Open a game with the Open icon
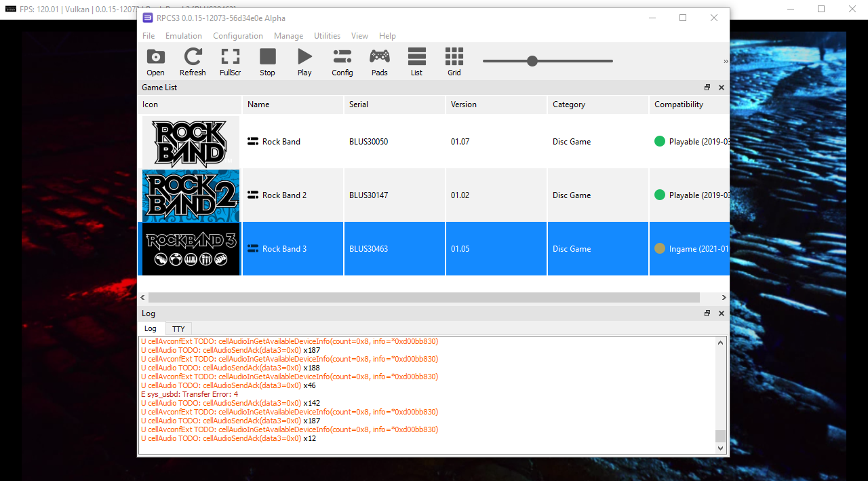 tap(155, 62)
